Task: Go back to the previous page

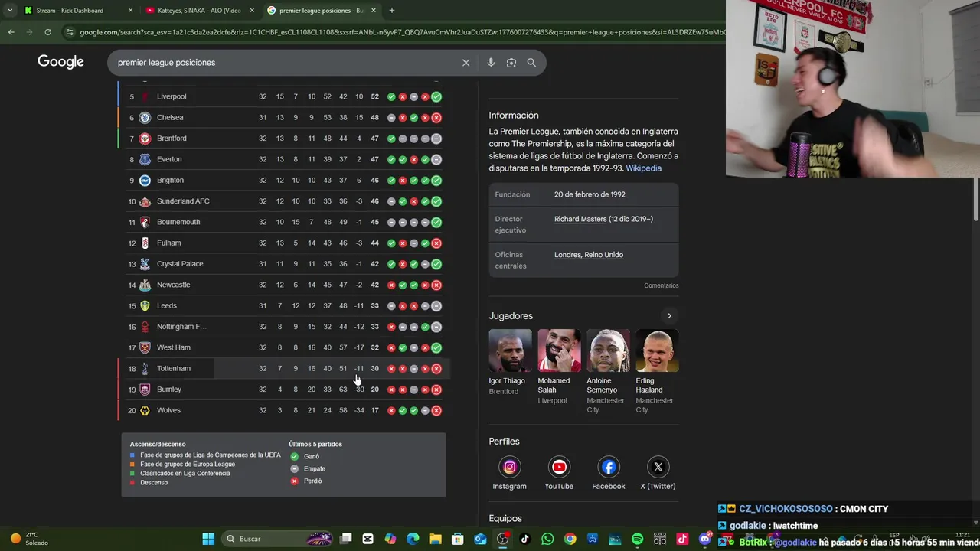Action: [x=11, y=32]
